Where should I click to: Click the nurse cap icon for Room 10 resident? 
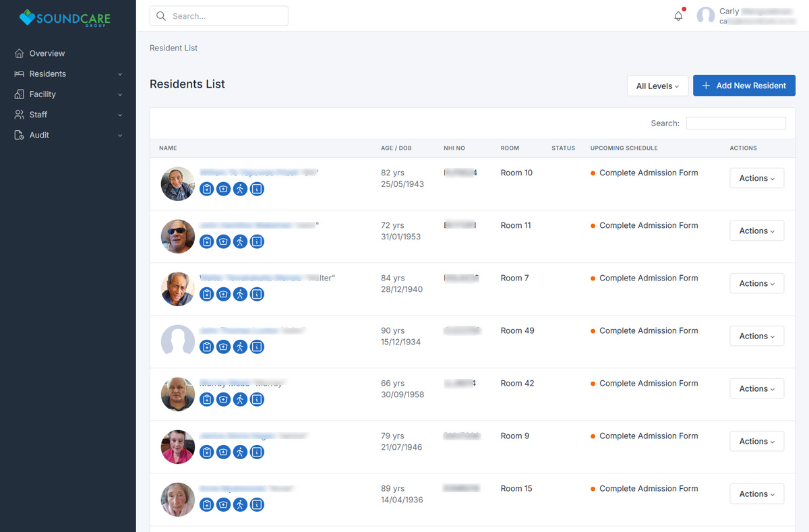tap(224, 189)
